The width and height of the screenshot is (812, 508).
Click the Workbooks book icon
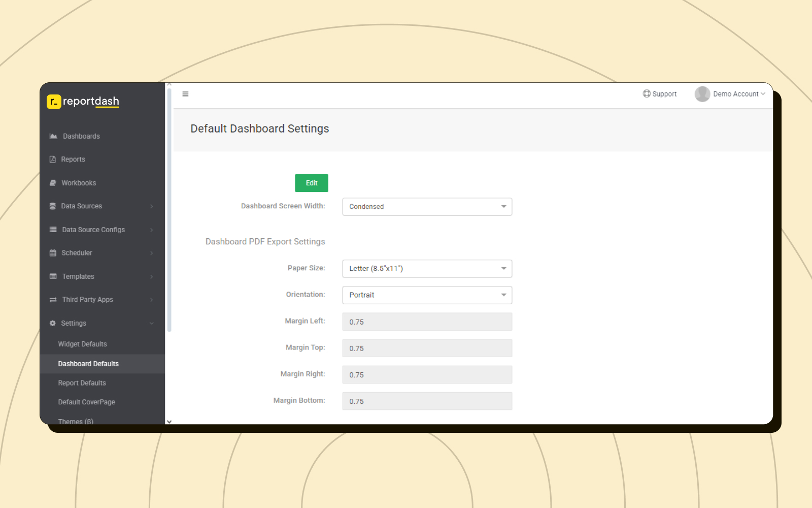(x=53, y=183)
